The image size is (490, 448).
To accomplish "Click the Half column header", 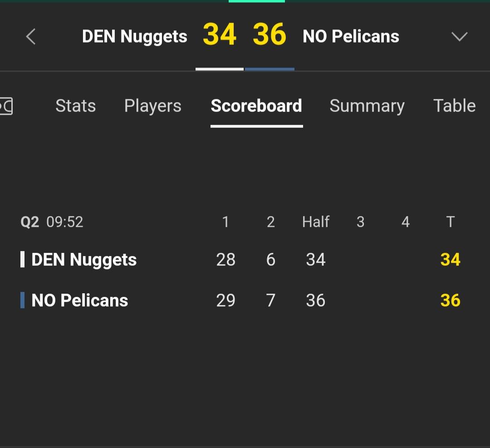I will [316, 222].
